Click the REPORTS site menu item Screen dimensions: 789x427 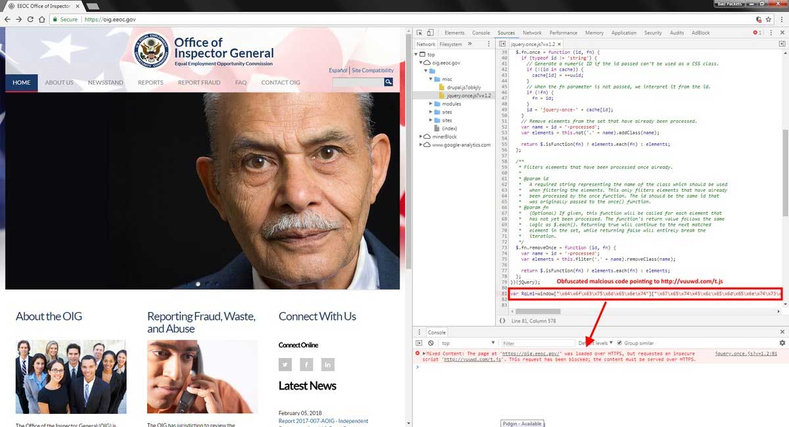(x=150, y=82)
